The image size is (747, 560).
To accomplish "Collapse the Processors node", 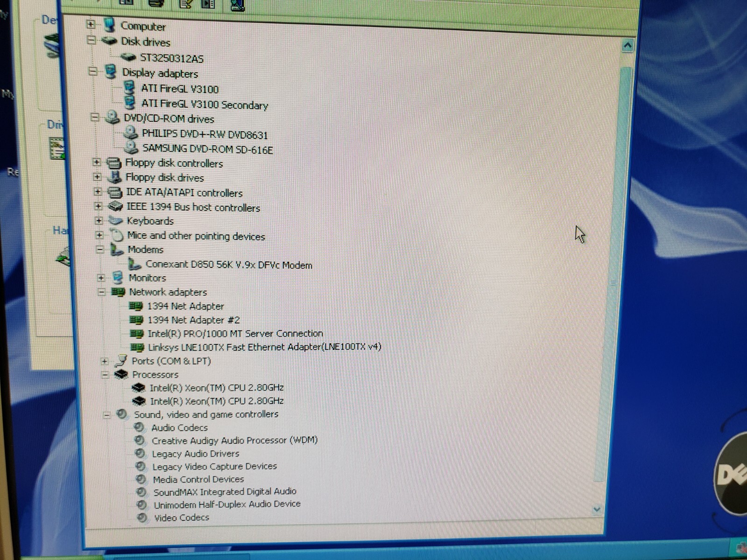I will point(105,374).
